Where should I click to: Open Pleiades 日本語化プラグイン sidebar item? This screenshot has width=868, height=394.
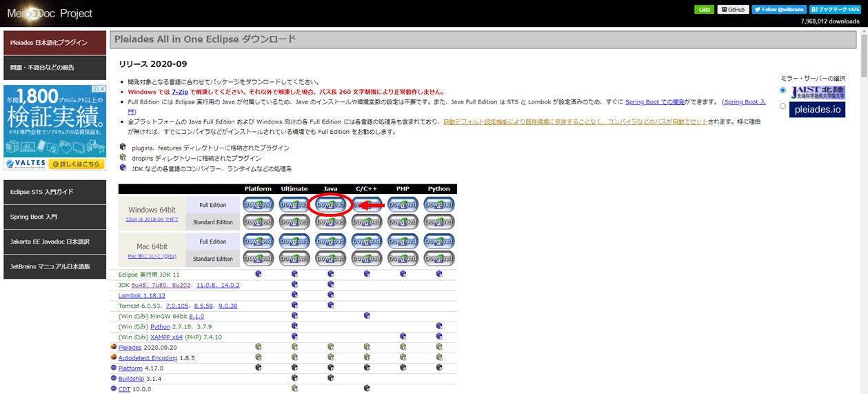(55, 43)
